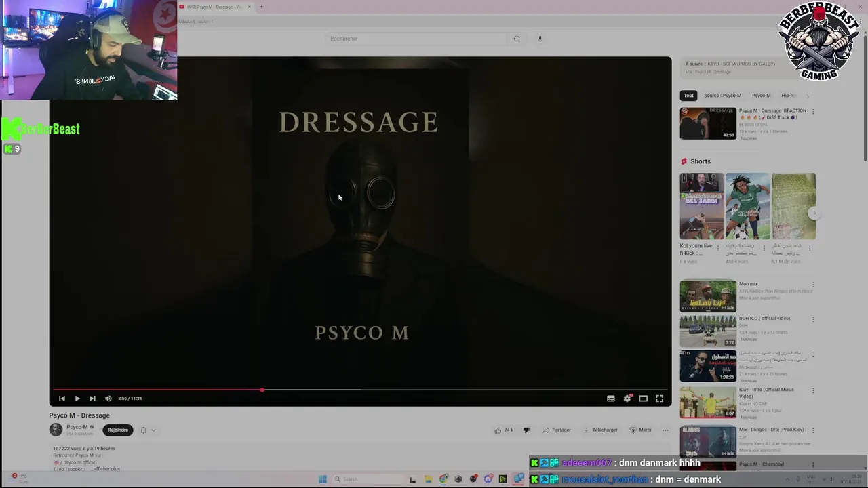The height and width of the screenshot is (488, 868).
Task: Switch player to theater mode
Action: 644,399
